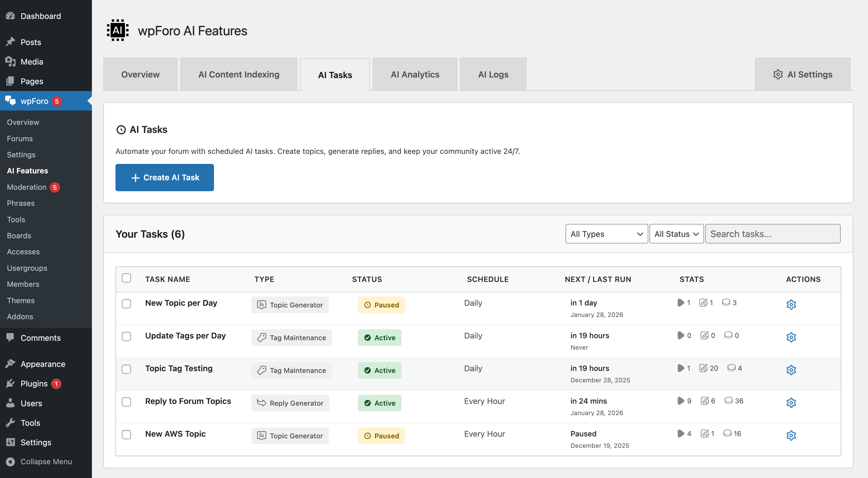Click the wpForo AI Features logo icon
This screenshot has height=478, width=868.
click(117, 30)
